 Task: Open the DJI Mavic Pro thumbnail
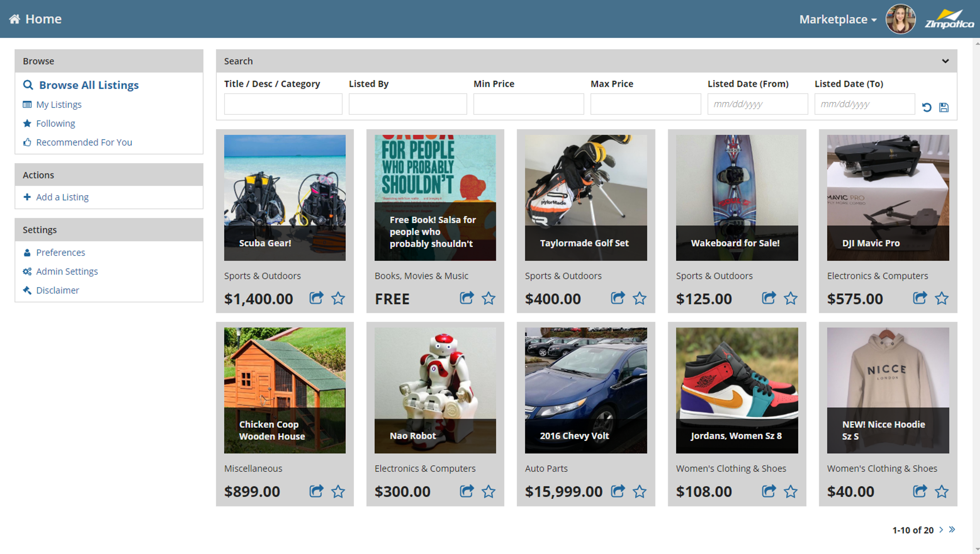[888, 198]
